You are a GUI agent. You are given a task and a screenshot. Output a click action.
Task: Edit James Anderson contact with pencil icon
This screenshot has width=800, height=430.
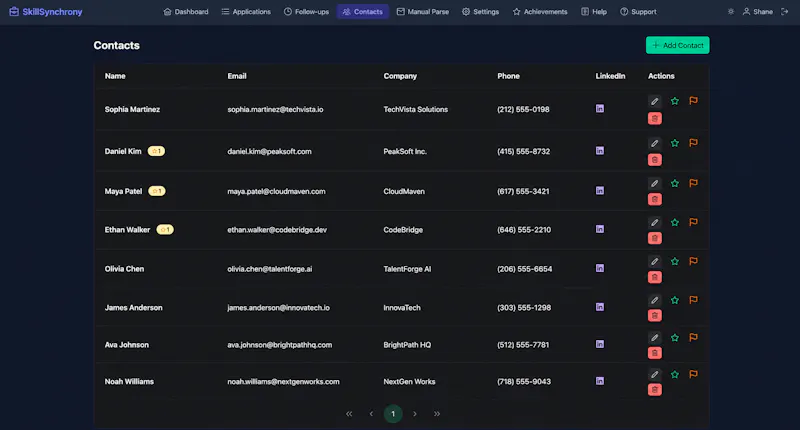tap(655, 300)
